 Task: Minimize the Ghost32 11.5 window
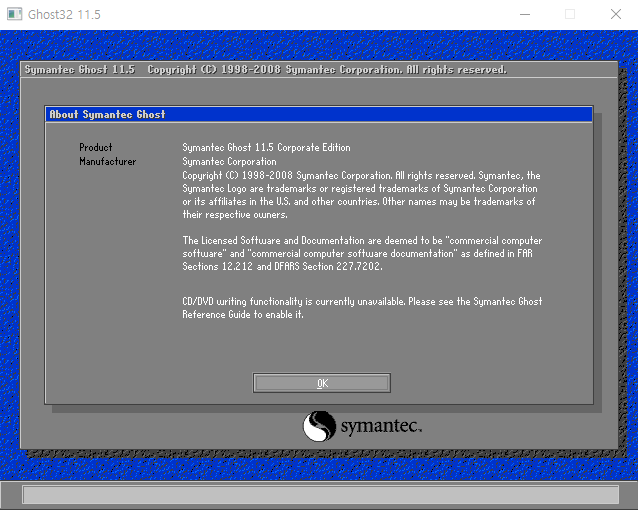pyautogui.click(x=525, y=14)
